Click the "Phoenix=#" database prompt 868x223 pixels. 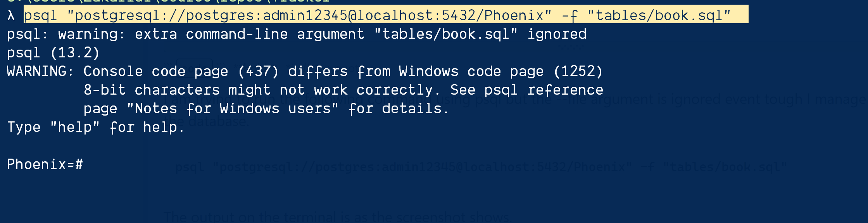pos(45,164)
